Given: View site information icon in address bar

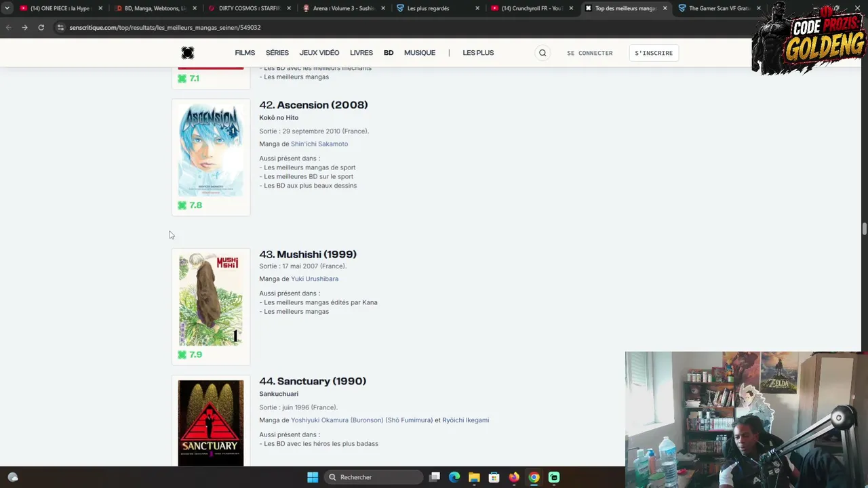Looking at the screenshot, I should click(60, 28).
